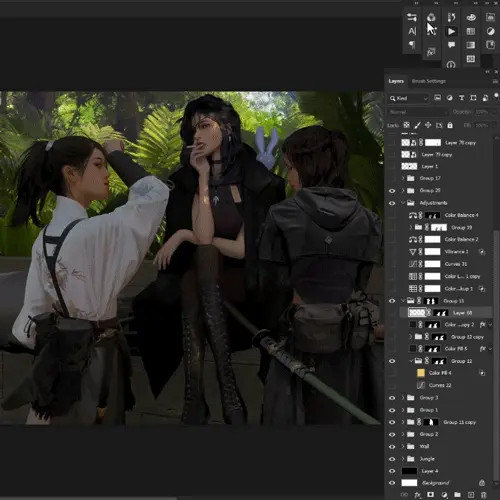Image resolution: width=500 pixels, height=500 pixels.
Task: Hide the Background layer
Action: [392, 483]
